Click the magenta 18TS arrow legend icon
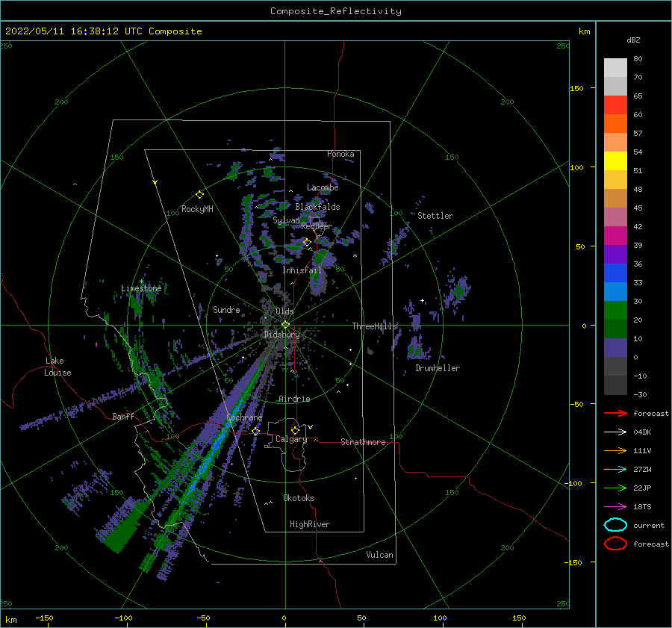This screenshot has width=672, height=628. pos(615,507)
